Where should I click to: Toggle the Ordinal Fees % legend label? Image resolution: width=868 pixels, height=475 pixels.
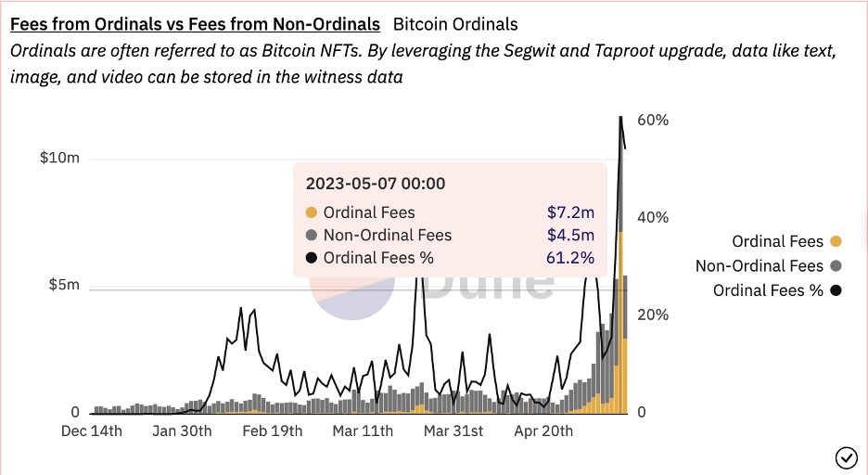coord(768,290)
